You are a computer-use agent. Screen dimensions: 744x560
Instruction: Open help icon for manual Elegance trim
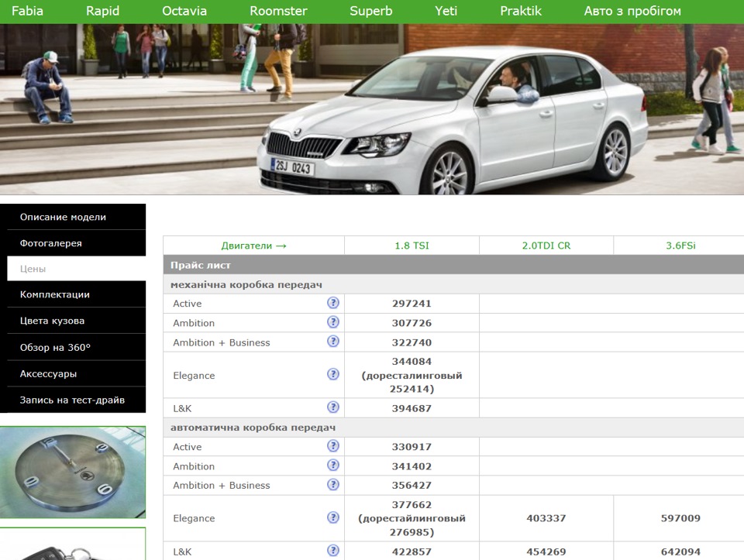333,374
